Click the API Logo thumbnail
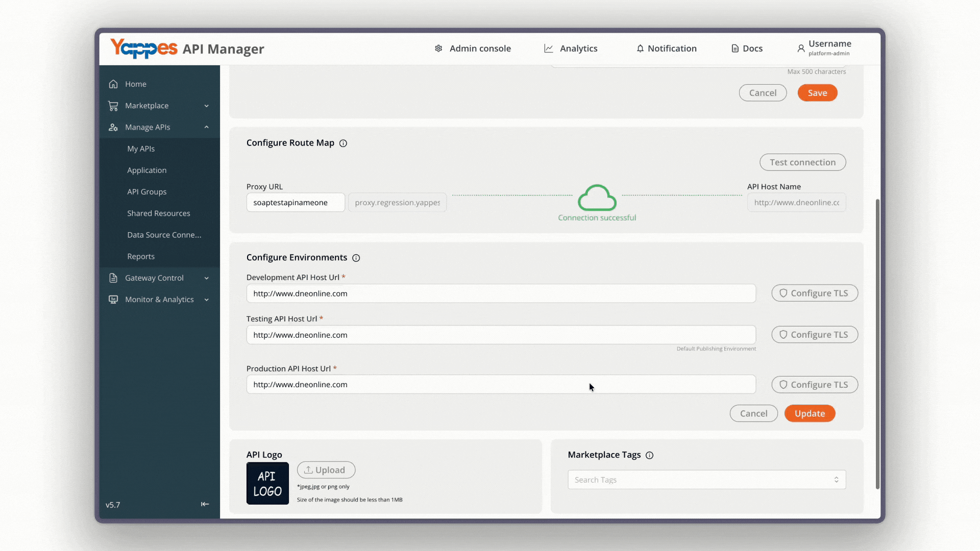This screenshot has width=980, height=551. (x=267, y=483)
